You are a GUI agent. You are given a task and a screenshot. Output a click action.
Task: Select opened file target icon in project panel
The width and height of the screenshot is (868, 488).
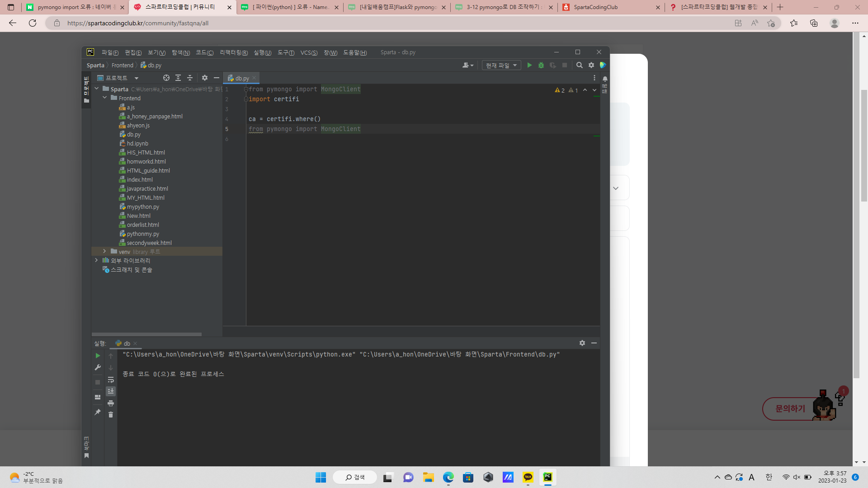coord(166,78)
